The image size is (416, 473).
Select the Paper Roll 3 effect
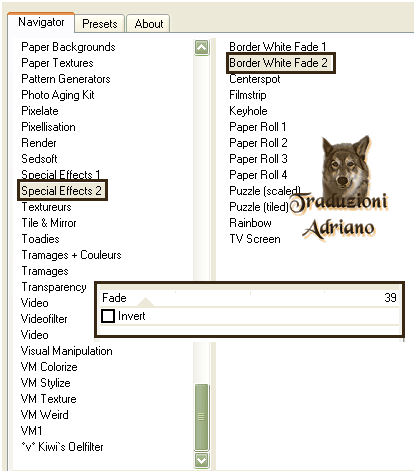[258, 159]
